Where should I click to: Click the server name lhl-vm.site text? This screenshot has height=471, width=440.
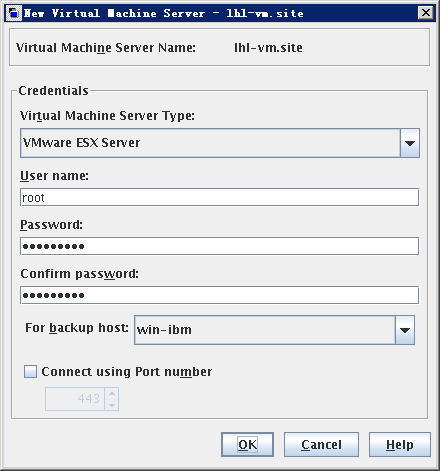pos(268,48)
